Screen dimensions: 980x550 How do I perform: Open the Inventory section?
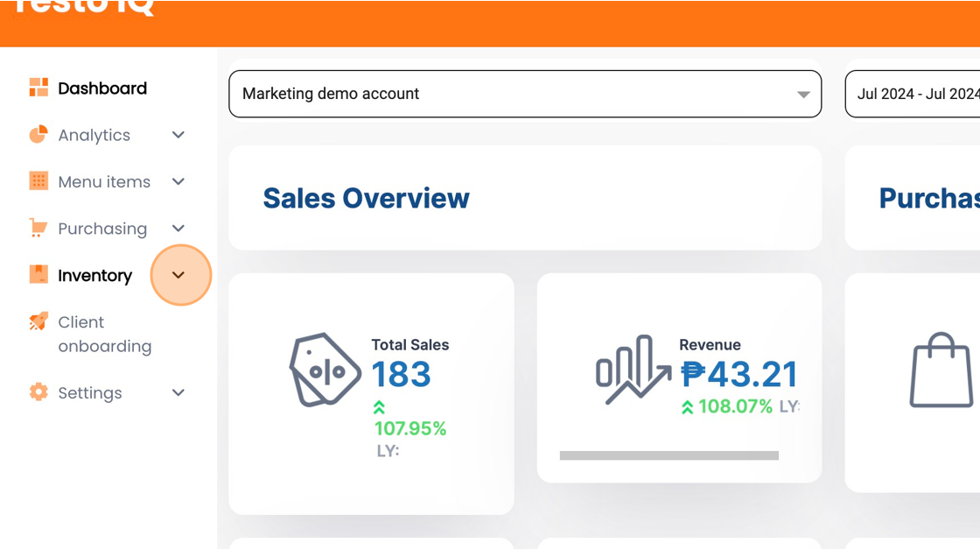(95, 276)
